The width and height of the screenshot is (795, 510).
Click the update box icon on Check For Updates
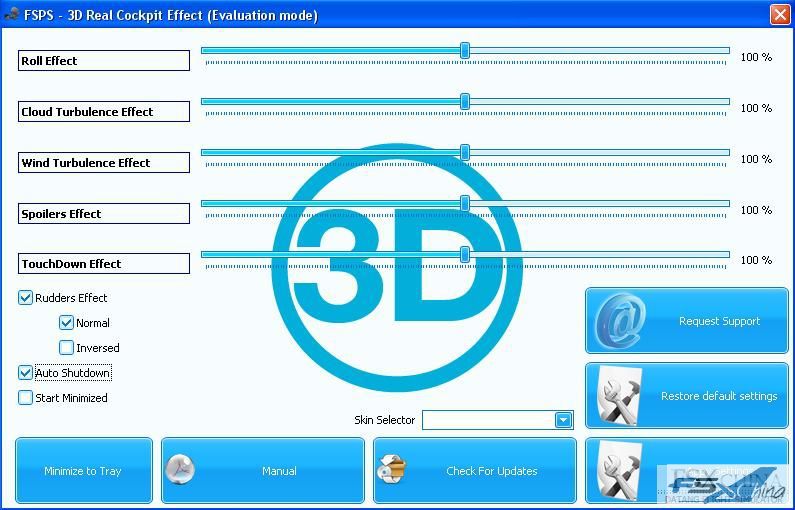point(392,469)
